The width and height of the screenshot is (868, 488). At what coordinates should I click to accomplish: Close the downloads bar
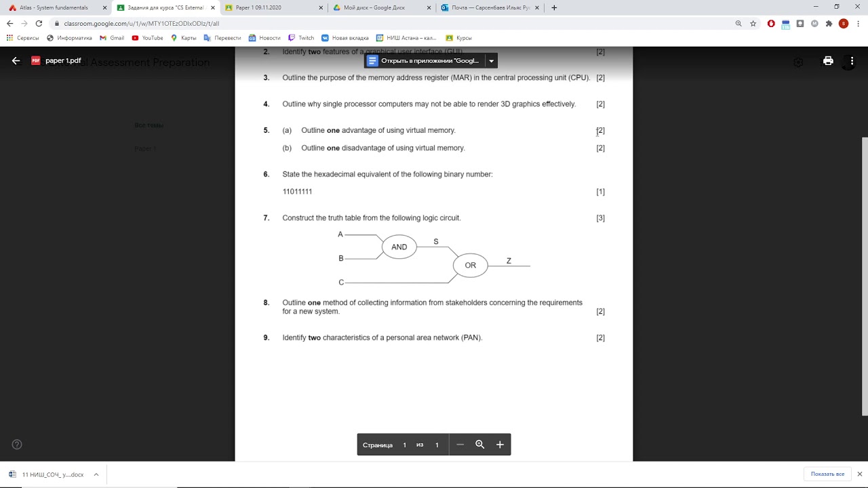pos(860,474)
